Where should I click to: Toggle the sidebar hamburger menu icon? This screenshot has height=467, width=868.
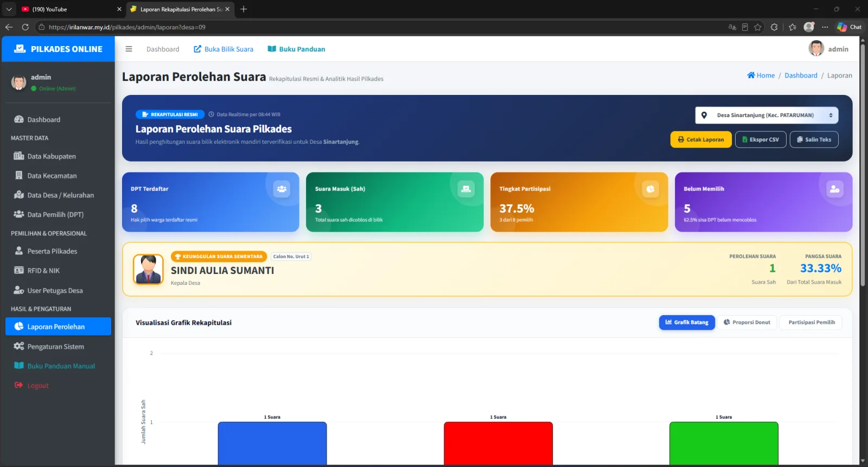129,49
